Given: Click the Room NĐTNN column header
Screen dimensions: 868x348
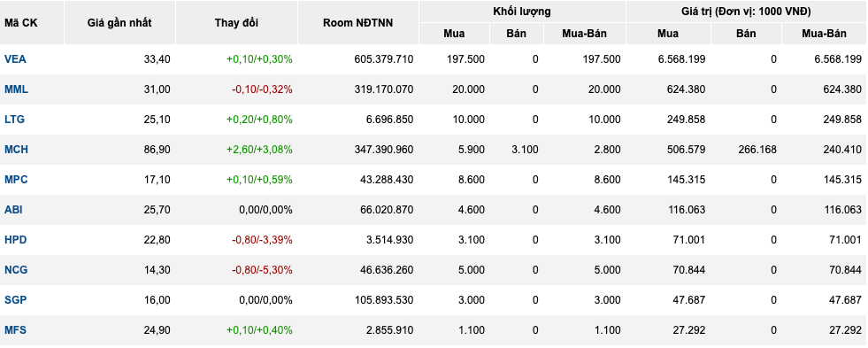Looking at the screenshot, I should [357, 23].
